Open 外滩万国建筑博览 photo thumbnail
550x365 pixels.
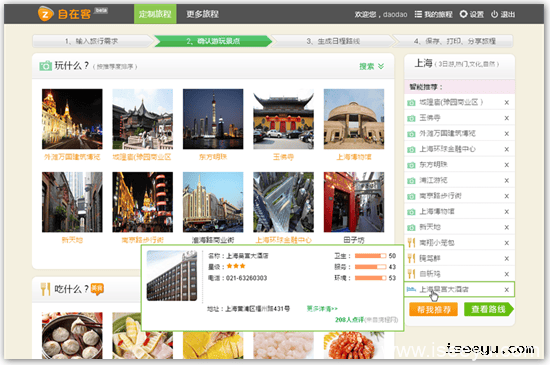(72, 119)
